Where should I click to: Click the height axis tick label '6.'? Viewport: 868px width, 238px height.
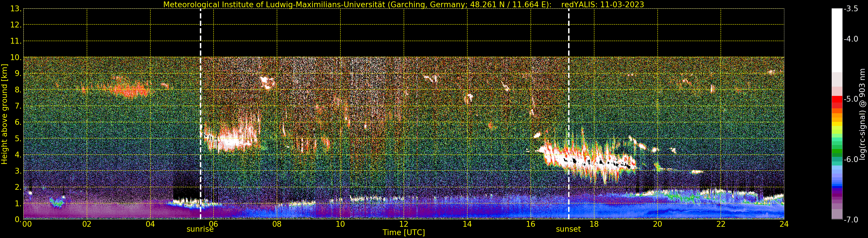coord(18,122)
